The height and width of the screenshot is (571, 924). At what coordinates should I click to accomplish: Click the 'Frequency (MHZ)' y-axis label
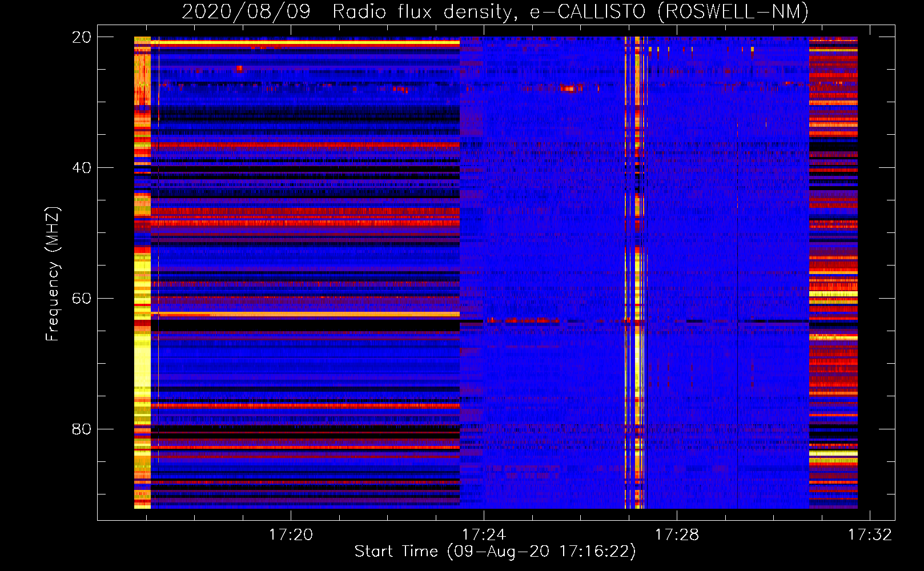[x=53, y=274]
